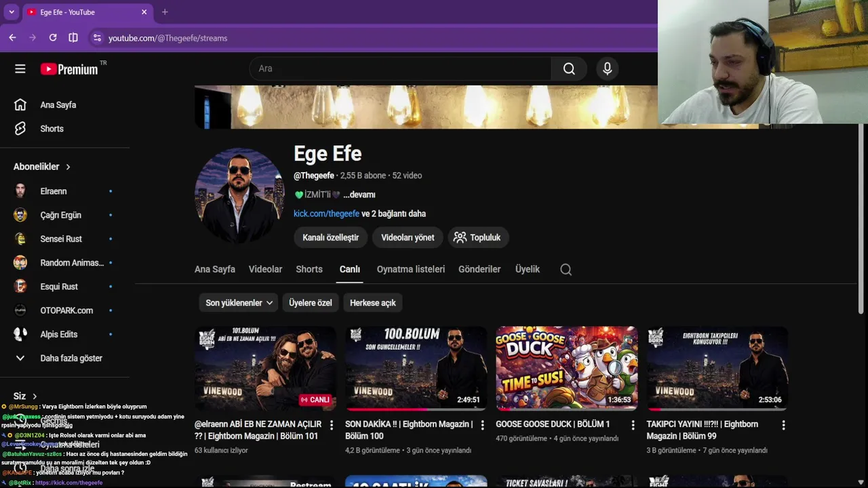This screenshot has width=868, height=488.
Task: Open options menu for Bölüm 99 video
Action: pos(783,425)
